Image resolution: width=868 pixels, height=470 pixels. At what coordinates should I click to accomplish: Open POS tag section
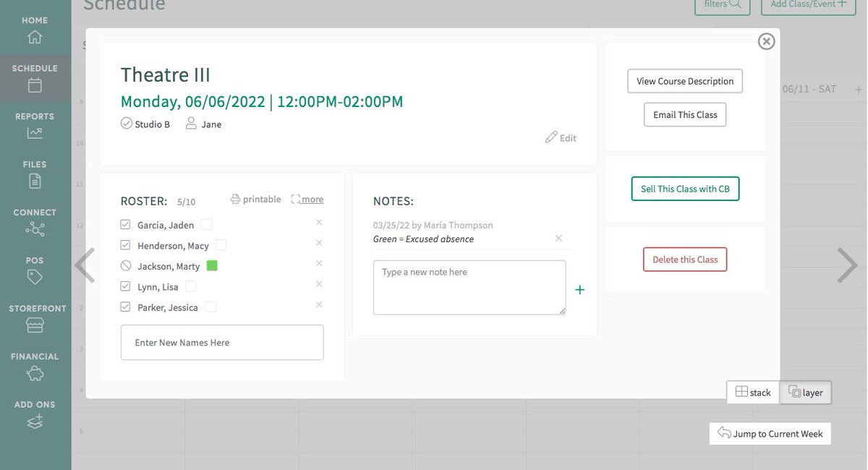tap(35, 270)
